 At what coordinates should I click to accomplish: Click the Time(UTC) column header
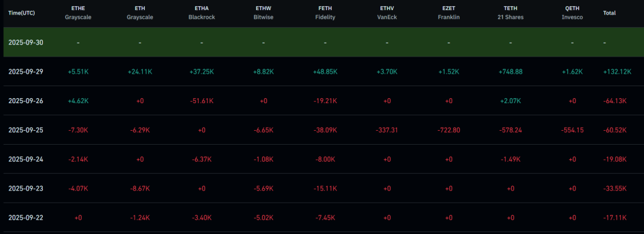(x=21, y=13)
